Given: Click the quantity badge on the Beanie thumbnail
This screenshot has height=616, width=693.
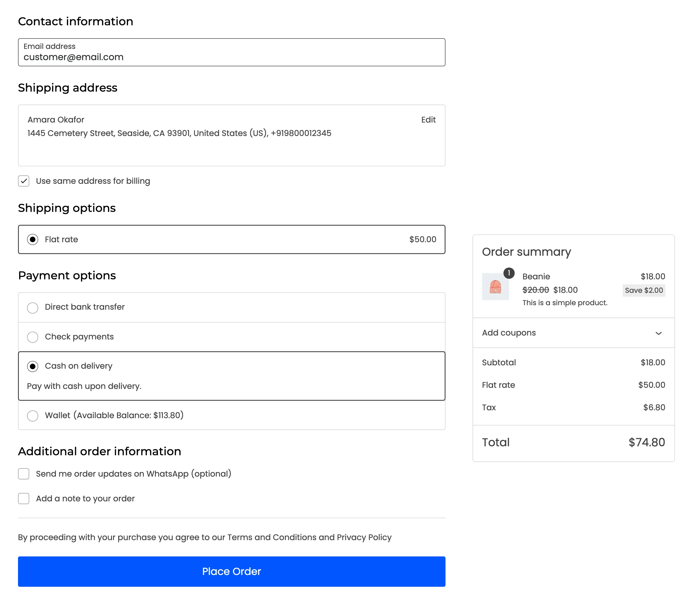Looking at the screenshot, I should (509, 273).
